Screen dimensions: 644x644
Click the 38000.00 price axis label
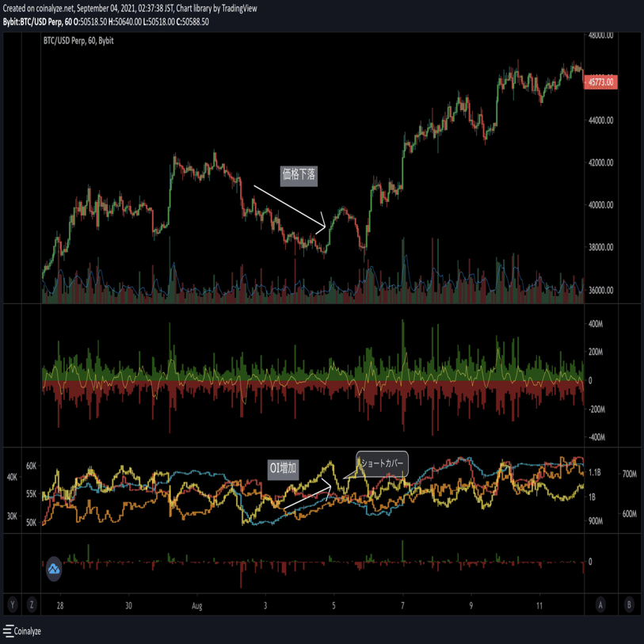(601, 247)
